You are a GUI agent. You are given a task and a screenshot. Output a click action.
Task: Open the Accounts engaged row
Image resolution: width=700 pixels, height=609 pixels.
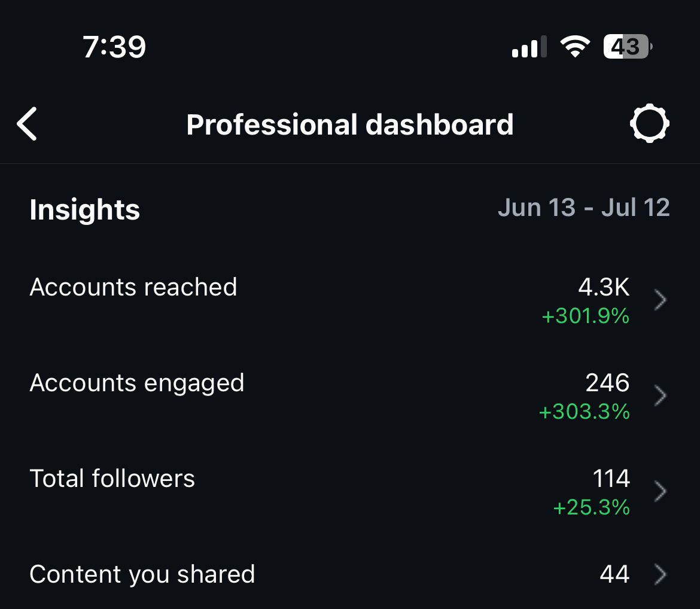[x=350, y=396]
